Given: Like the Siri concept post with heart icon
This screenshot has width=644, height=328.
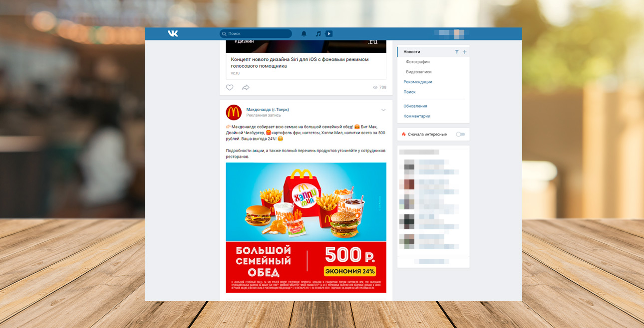Looking at the screenshot, I should pyautogui.click(x=230, y=87).
